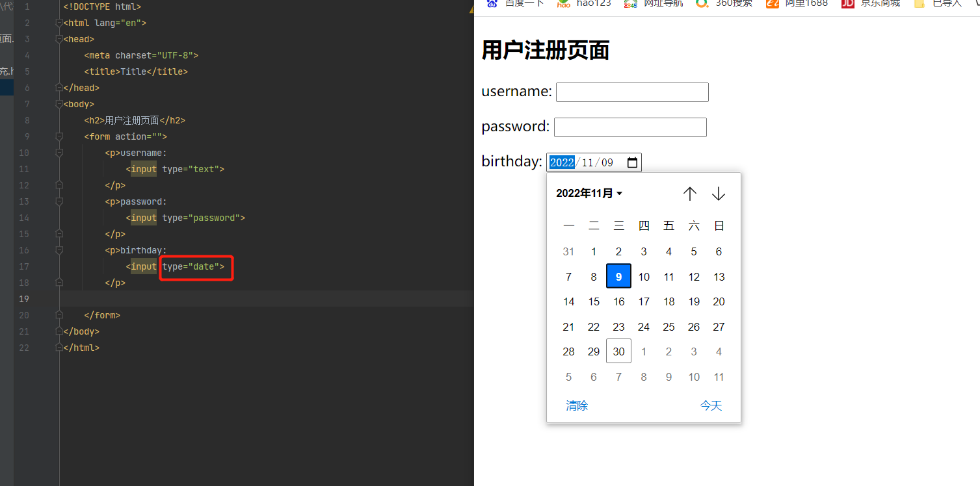Collapse the birthday <p> fold marker on line 16
The height and width of the screenshot is (486, 980).
coord(59,250)
